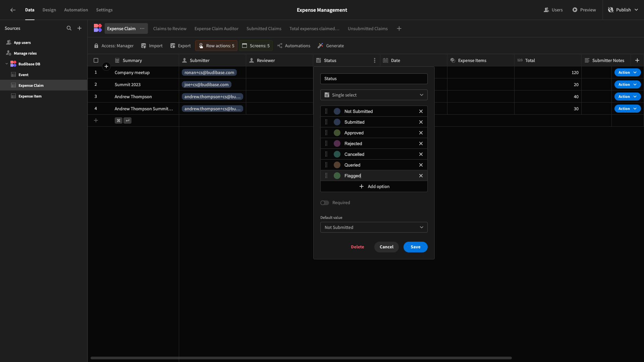Grab the drag handle for Queried option
Image resolution: width=644 pixels, height=362 pixels.
326,165
